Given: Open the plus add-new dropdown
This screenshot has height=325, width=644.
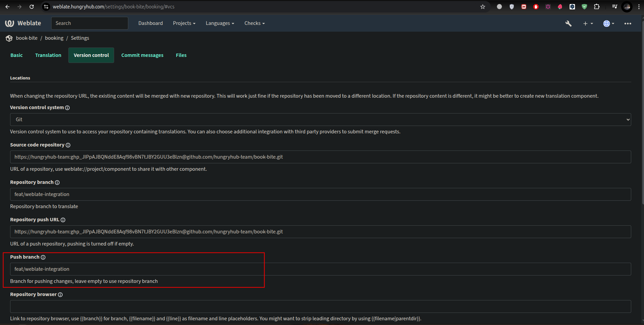Looking at the screenshot, I should 587,24.
